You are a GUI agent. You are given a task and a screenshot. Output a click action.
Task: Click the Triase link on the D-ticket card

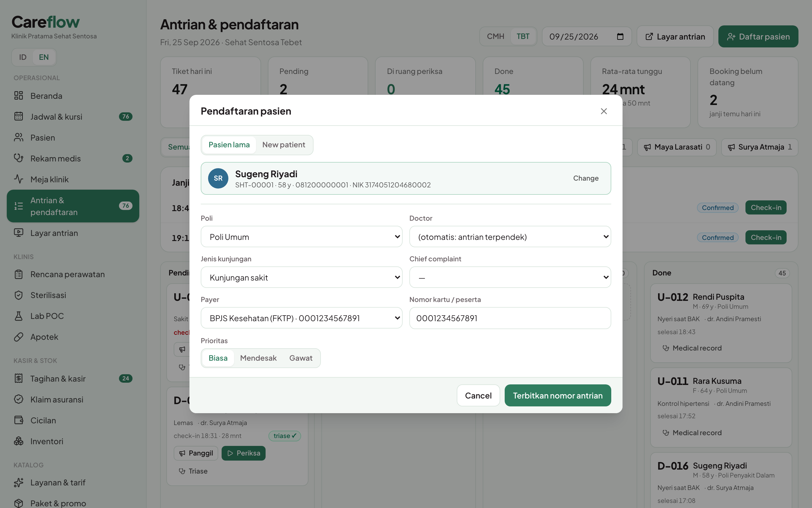(193, 471)
